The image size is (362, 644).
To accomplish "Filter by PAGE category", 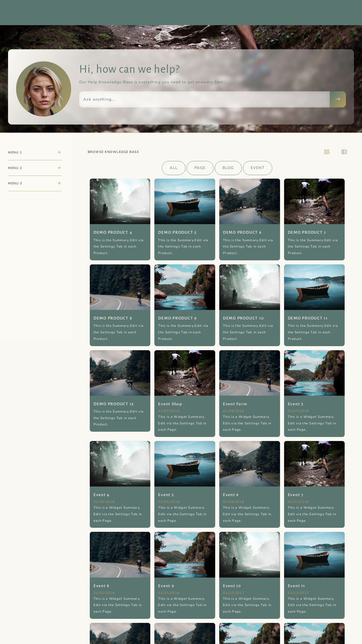I will pos(200,168).
